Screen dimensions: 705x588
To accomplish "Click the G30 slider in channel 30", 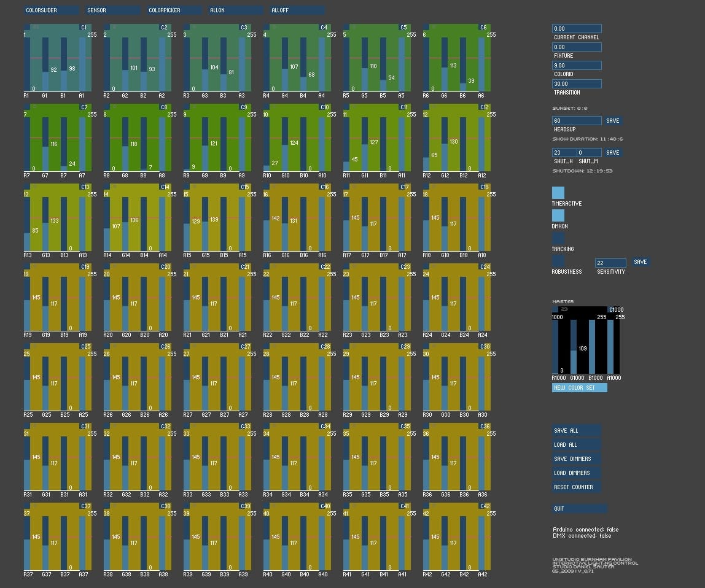I will [444, 384].
